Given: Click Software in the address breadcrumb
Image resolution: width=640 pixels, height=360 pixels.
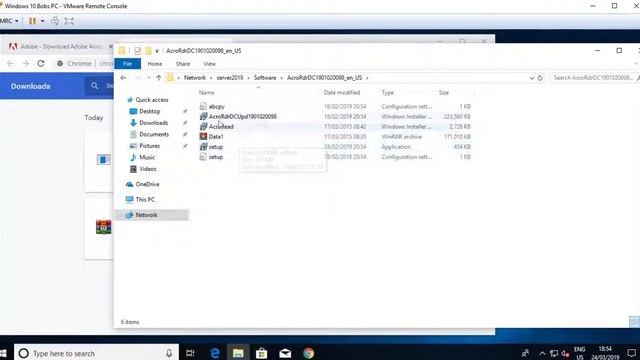Looking at the screenshot, I should click(x=265, y=78).
